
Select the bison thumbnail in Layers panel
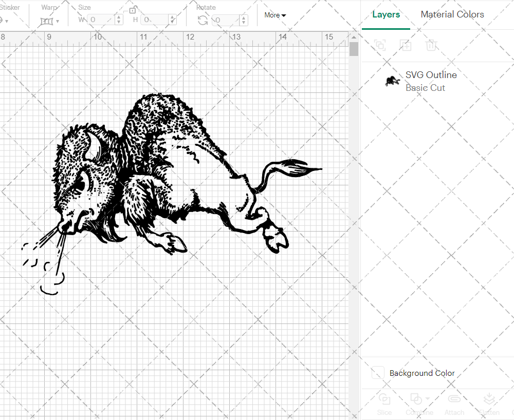(x=392, y=81)
